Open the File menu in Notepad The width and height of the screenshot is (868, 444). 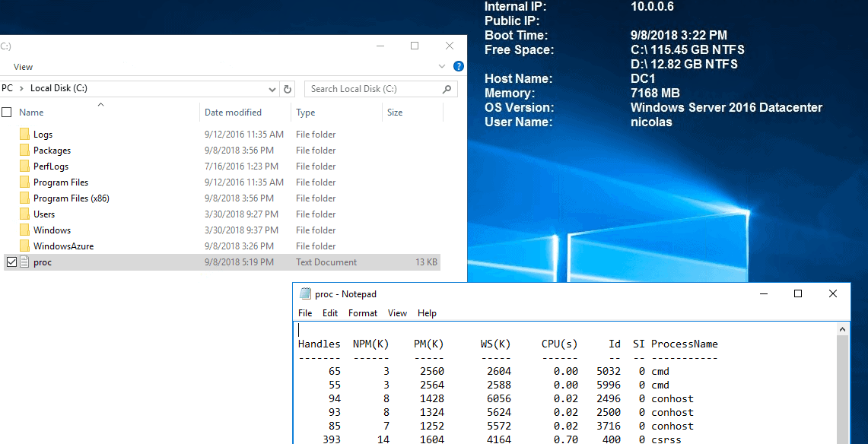(305, 313)
